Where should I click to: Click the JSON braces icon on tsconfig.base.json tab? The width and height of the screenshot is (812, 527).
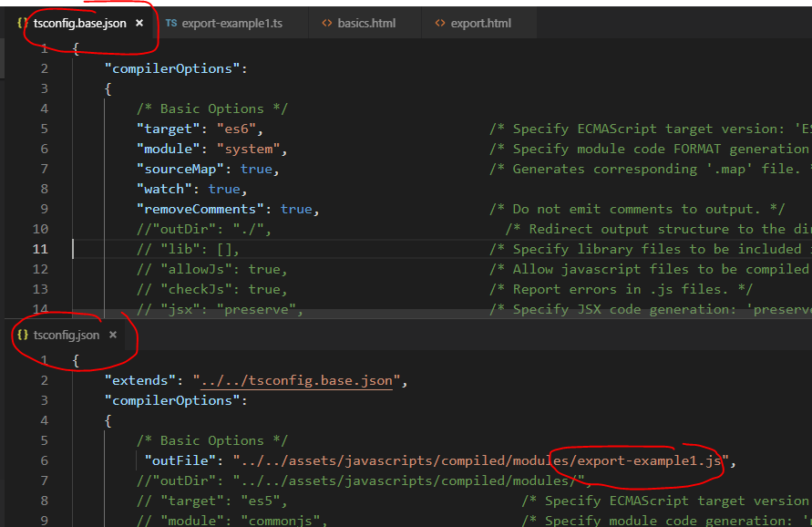[22, 23]
